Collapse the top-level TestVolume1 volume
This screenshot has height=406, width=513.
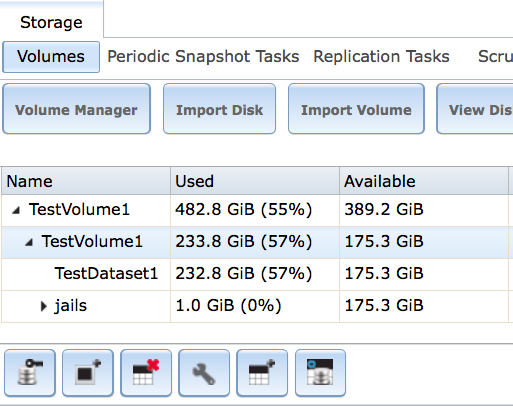pyautogui.click(x=16, y=210)
